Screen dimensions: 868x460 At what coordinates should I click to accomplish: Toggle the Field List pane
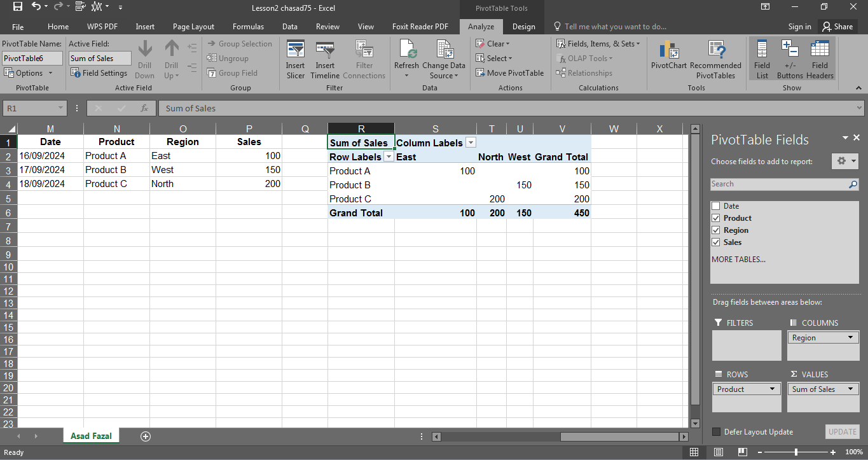[x=762, y=60]
